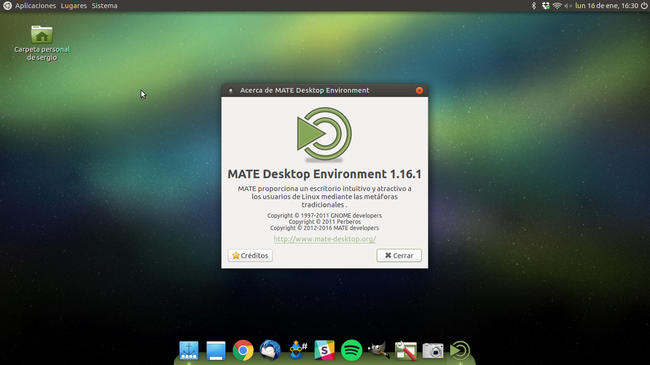Open Thunderbird mail from the dock

click(270, 350)
